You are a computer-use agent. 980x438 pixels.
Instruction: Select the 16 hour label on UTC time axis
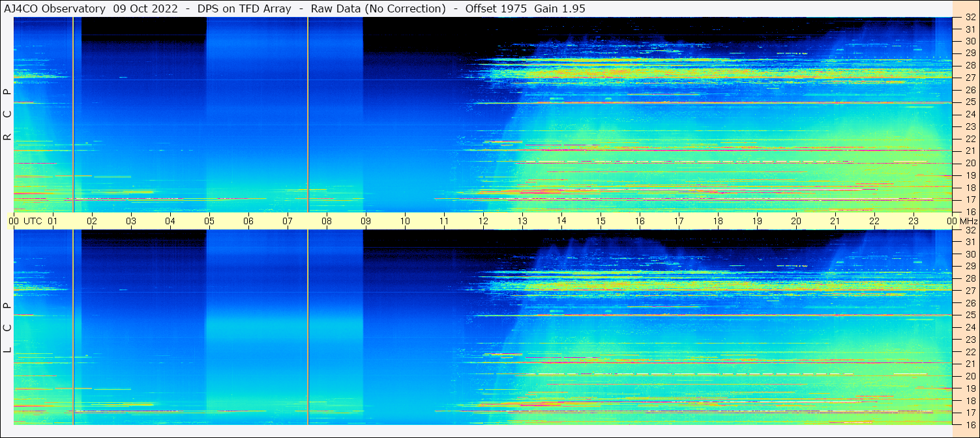click(x=640, y=221)
